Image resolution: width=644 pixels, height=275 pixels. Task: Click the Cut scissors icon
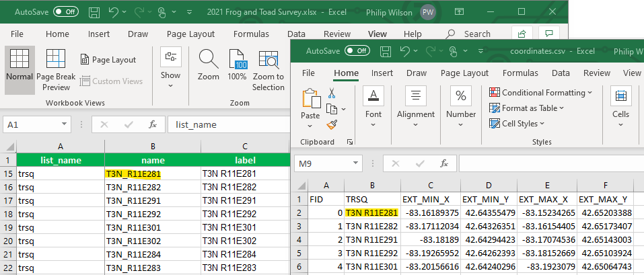331,93
